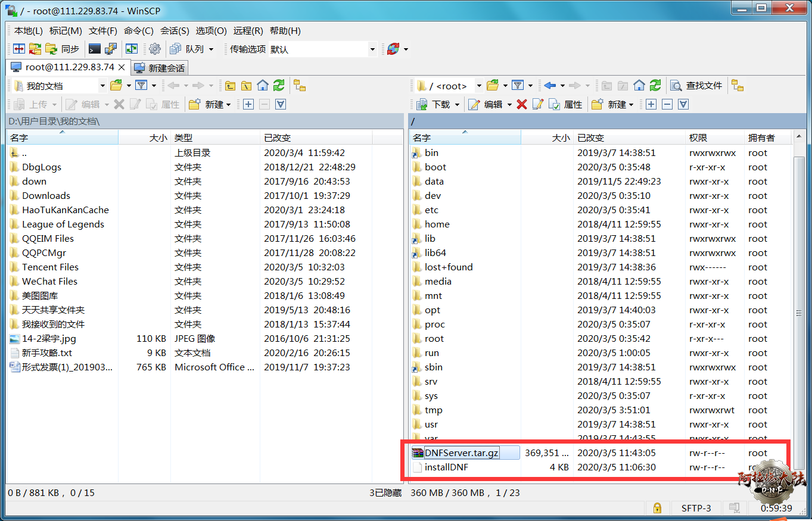The image size is (812, 521).
Task: Go to local parent directory icon
Action: click(230, 86)
